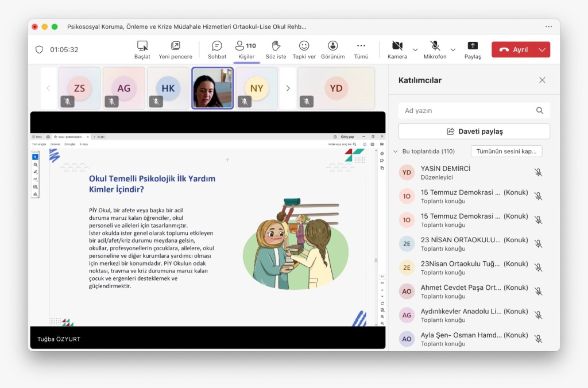Toggle the Mikrofon mute button
The width and height of the screenshot is (588, 388).
(435, 46)
